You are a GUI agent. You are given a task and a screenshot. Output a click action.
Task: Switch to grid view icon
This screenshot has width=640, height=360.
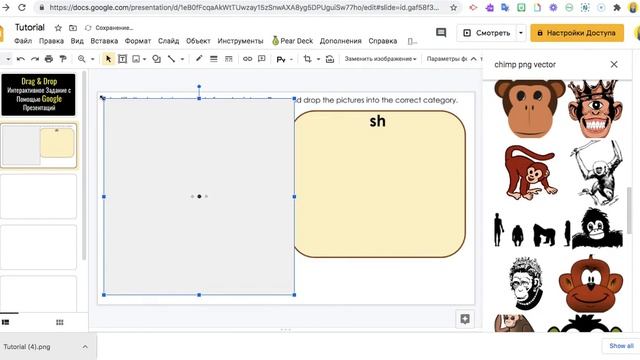pyautogui.click(x=60, y=322)
